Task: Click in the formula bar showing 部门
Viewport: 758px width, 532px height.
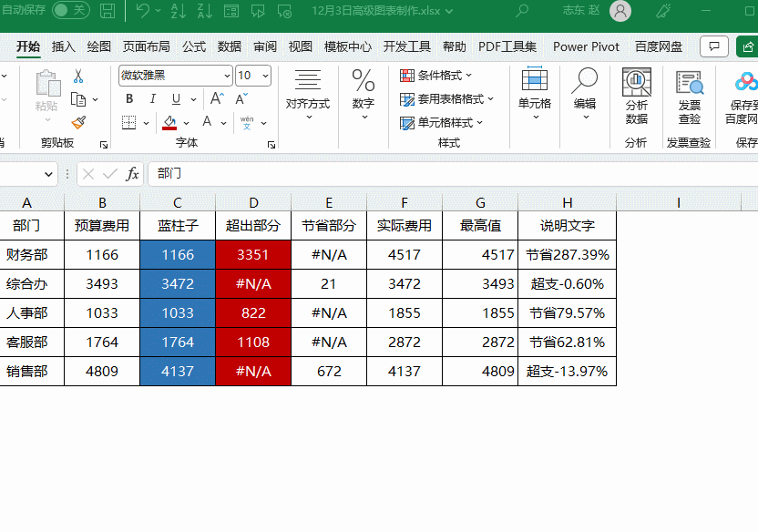Action: click(x=453, y=173)
